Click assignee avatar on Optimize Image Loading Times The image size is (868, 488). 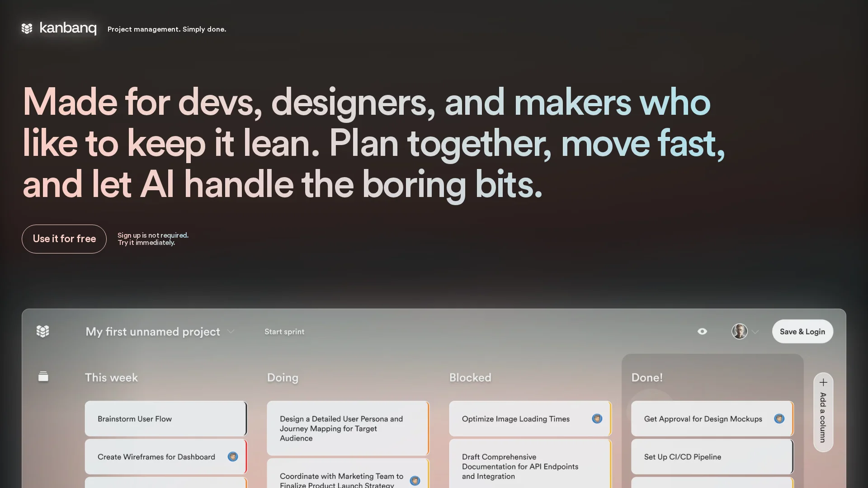[x=597, y=418]
